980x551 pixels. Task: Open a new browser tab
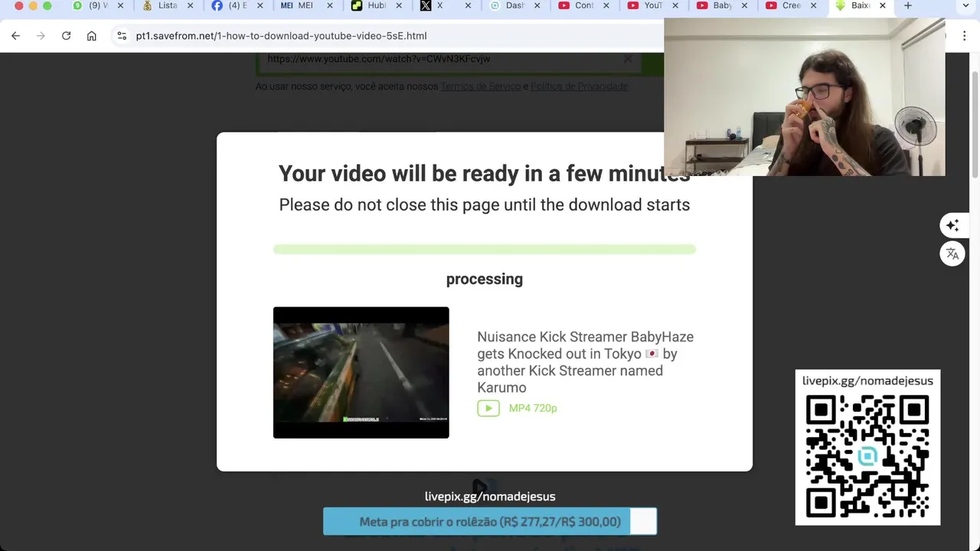(908, 5)
